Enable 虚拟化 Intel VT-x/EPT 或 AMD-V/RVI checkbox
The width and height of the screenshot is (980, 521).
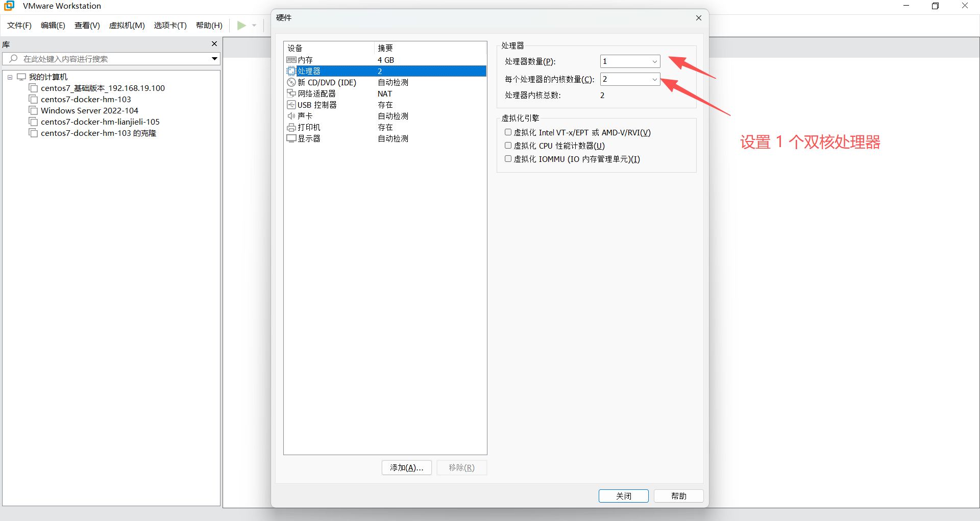click(508, 132)
